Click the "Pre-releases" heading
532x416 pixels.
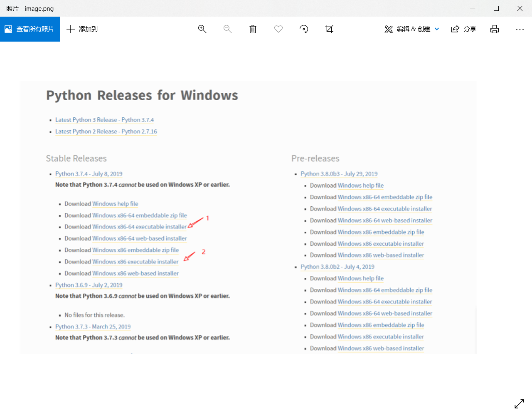tap(315, 158)
